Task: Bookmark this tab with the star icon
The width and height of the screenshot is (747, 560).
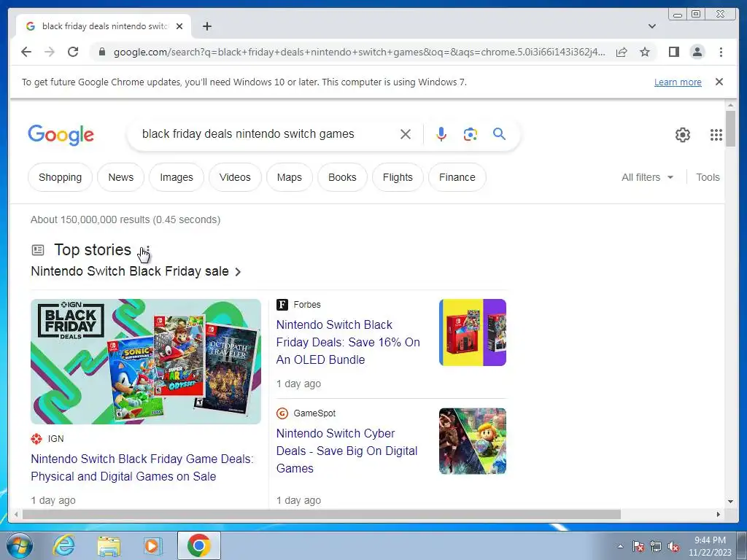Action: tap(645, 52)
